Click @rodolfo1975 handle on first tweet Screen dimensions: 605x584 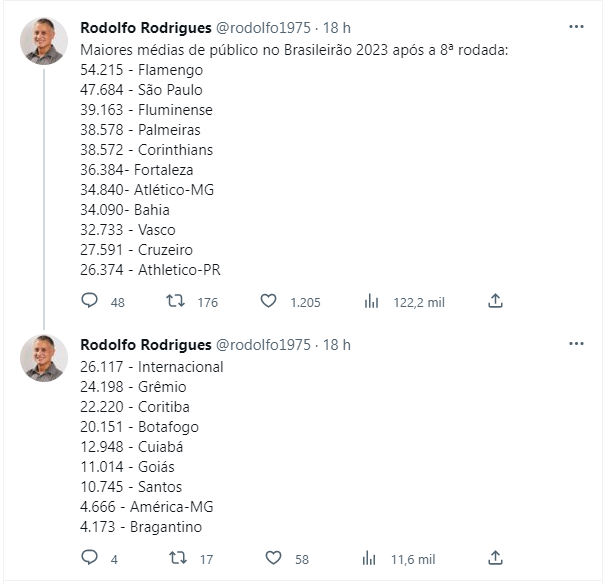[x=263, y=28]
